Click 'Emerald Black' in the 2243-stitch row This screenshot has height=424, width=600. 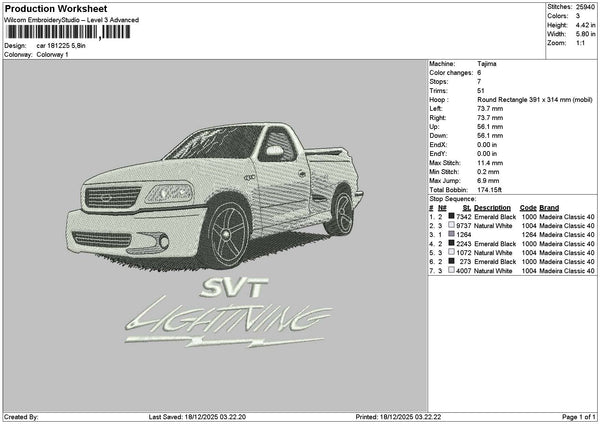click(495, 244)
